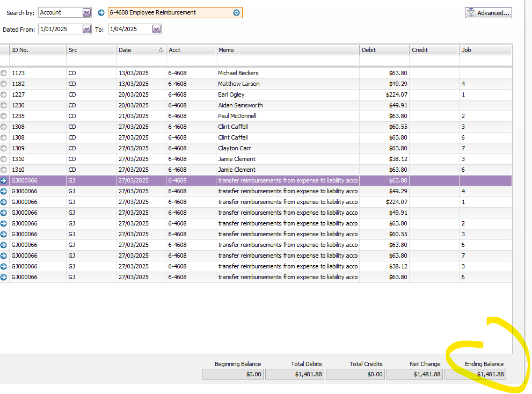Click zoom arrow for ID 1230 Aidan Samsworth
This screenshot has height=394, width=532.
tap(4, 105)
